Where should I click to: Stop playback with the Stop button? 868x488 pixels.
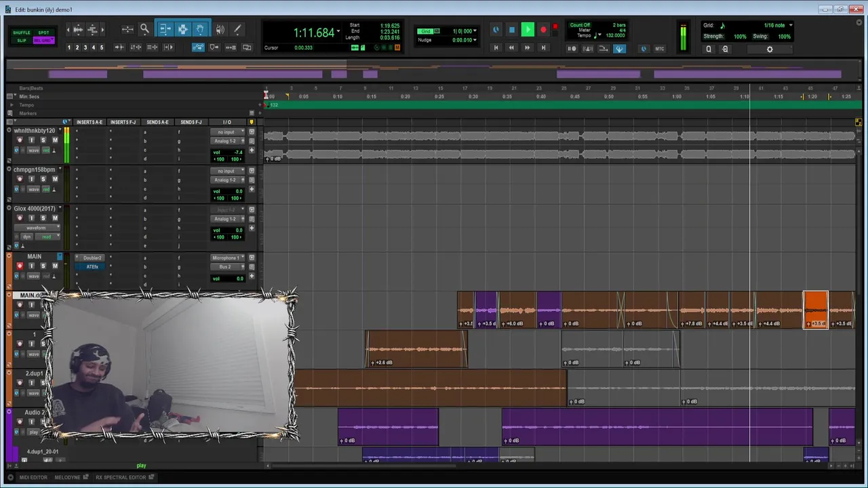(x=512, y=30)
